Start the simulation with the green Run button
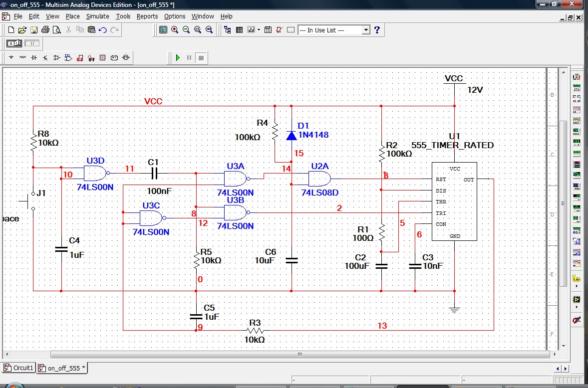 178,58
